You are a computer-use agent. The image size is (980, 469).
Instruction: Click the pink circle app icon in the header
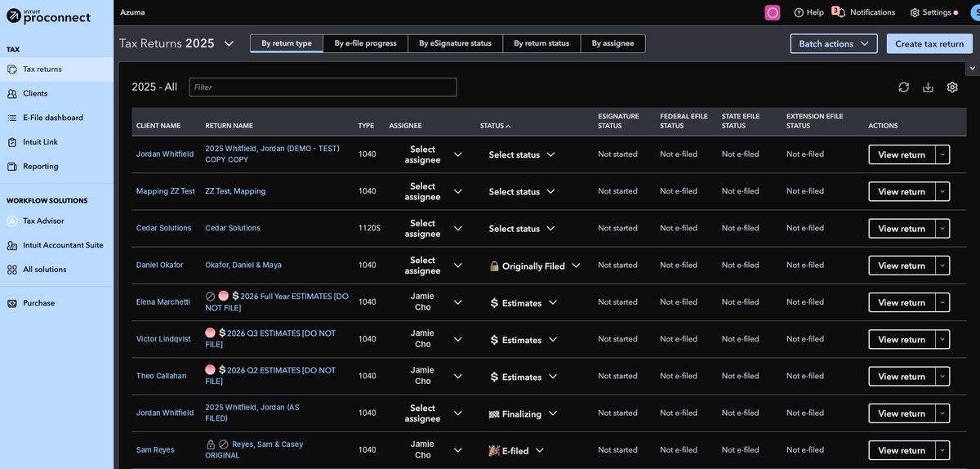(x=773, y=12)
